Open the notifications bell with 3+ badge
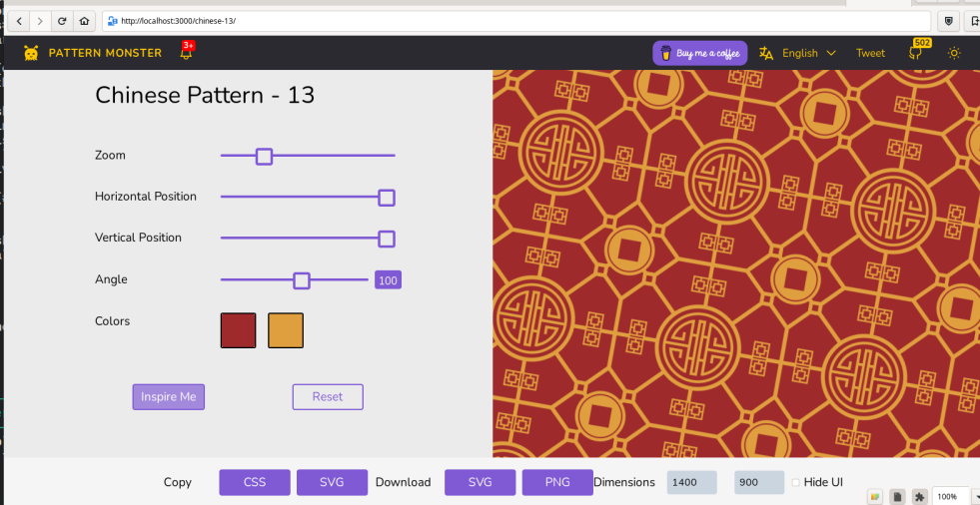 pyautogui.click(x=186, y=51)
